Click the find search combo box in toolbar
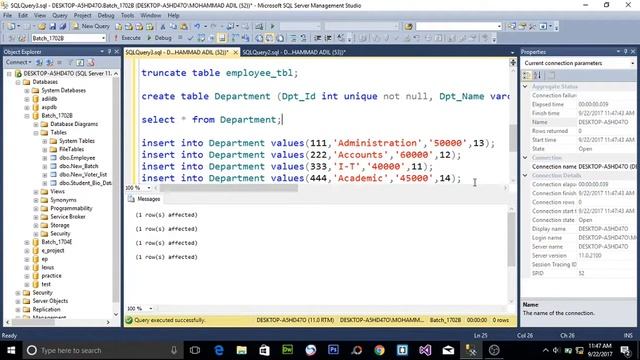Screen dimensions: 640x360 pyautogui.click(x=458, y=26)
